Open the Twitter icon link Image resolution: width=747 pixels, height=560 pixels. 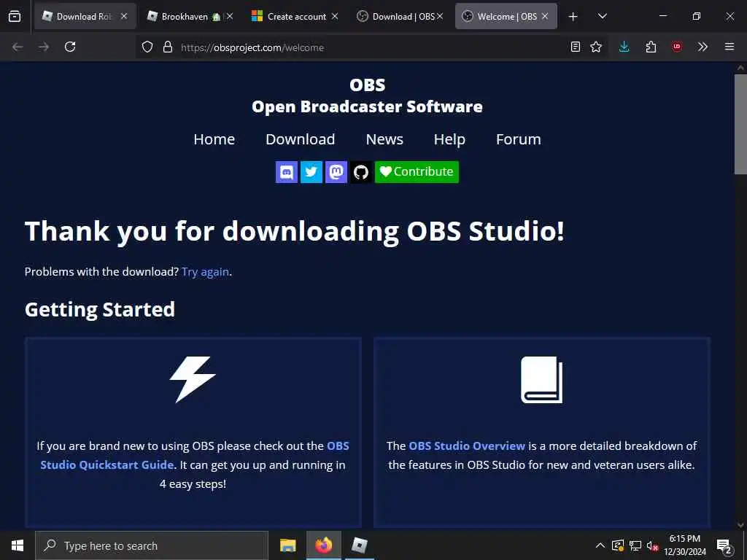(x=311, y=172)
